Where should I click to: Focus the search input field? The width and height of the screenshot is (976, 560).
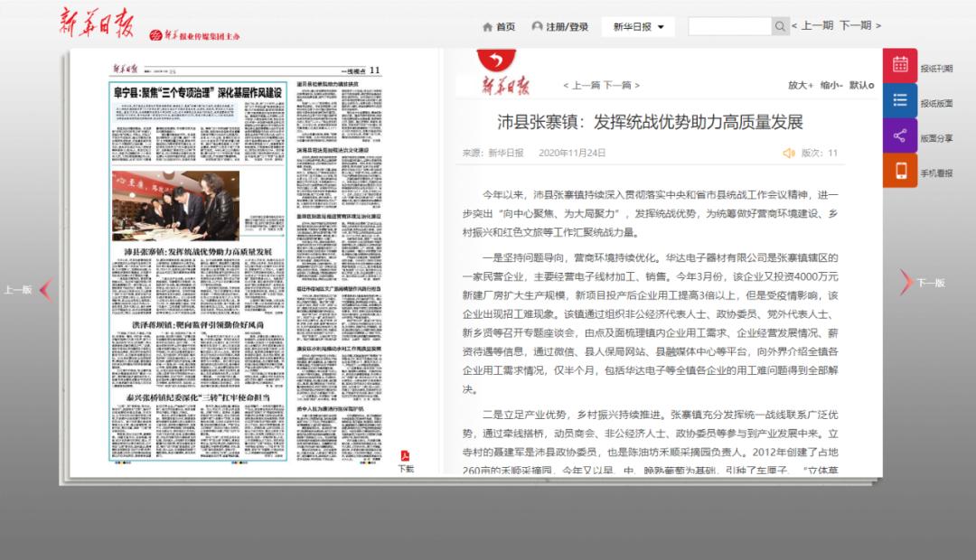pos(729,27)
